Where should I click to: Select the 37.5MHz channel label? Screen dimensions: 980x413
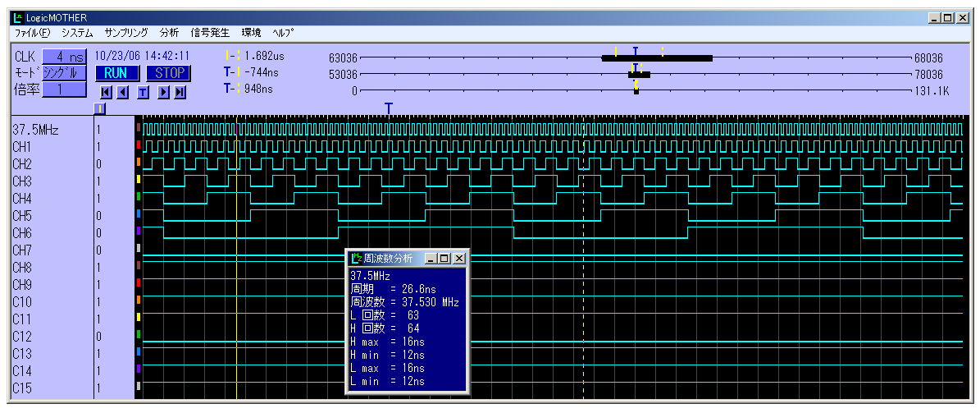[36, 130]
